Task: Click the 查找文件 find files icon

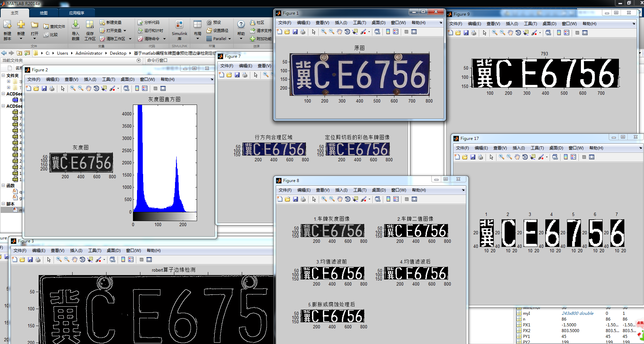Action: pyautogui.click(x=46, y=26)
